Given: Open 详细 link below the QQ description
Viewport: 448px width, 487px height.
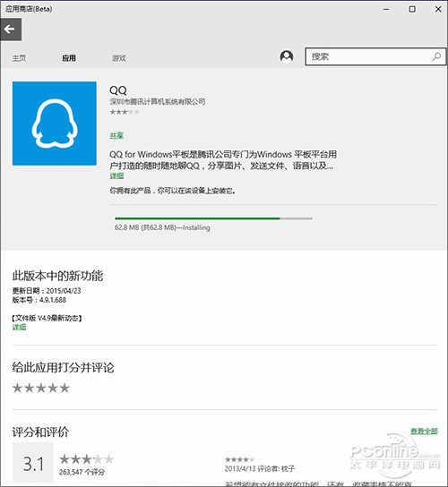Looking at the screenshot, I should (x=116, y=175).
